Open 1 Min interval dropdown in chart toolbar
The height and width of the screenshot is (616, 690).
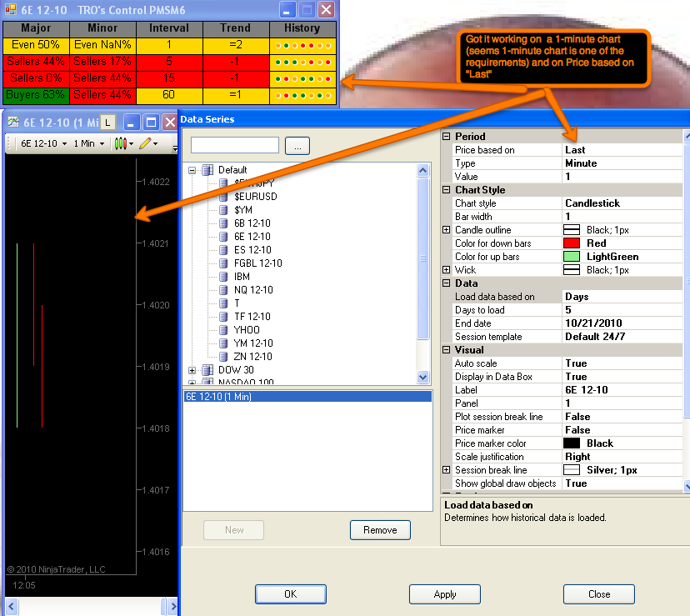pos(89,143)
